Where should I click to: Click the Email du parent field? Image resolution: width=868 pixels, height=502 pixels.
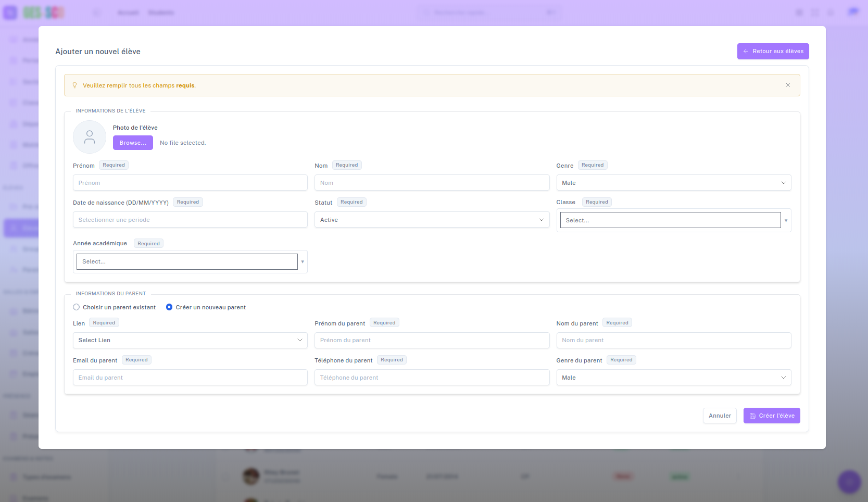click(x=190, y=378)
